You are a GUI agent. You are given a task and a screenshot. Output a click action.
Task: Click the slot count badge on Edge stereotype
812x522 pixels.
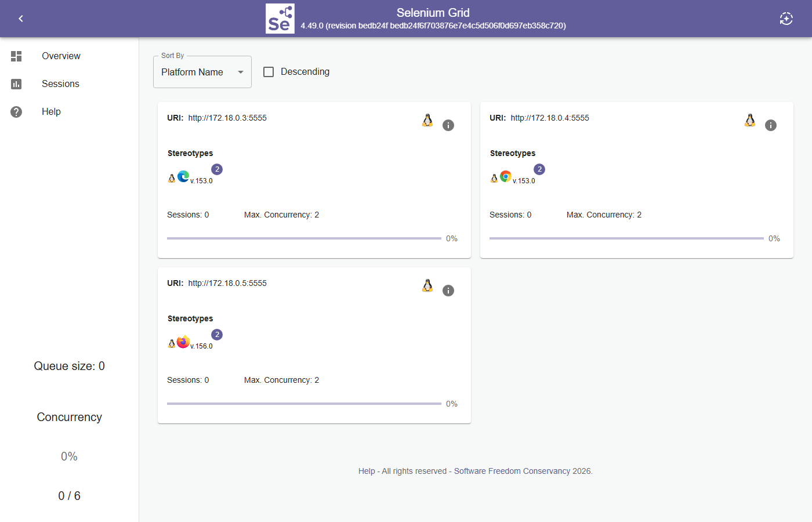click(217, 169)
